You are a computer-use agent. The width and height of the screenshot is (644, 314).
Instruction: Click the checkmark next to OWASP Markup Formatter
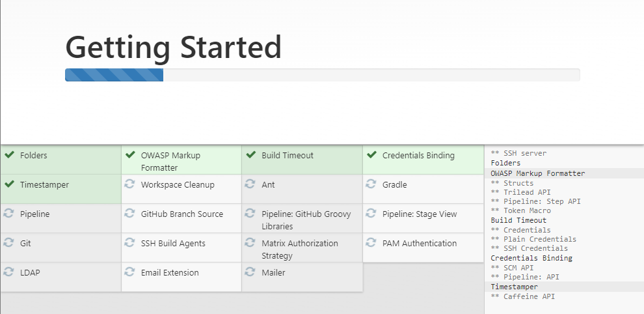coord(130,156)
